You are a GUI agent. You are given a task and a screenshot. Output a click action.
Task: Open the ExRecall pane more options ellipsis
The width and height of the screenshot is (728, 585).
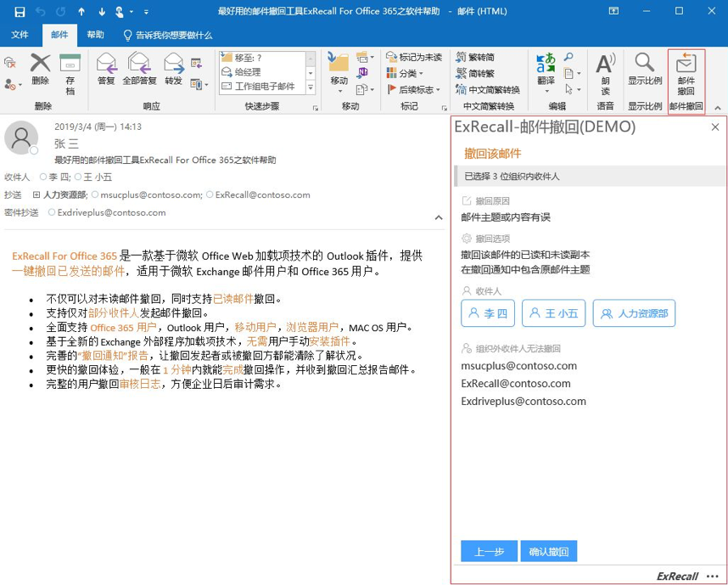[x=712, y=577]
